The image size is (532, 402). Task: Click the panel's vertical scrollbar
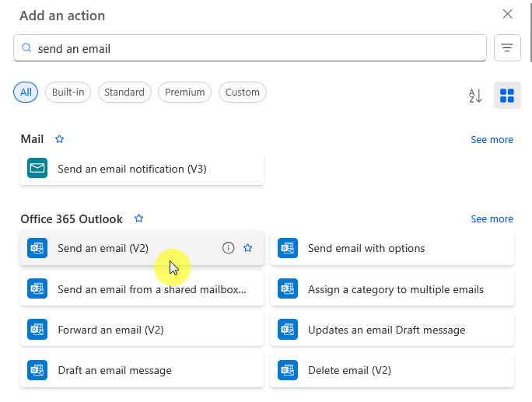point(530,31)
